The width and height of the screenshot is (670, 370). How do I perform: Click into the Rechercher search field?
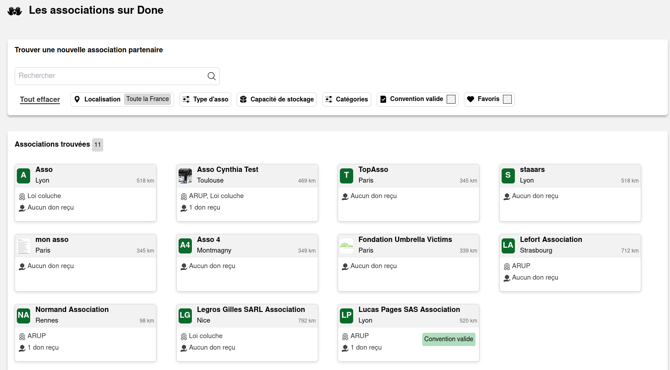[117, 76]
